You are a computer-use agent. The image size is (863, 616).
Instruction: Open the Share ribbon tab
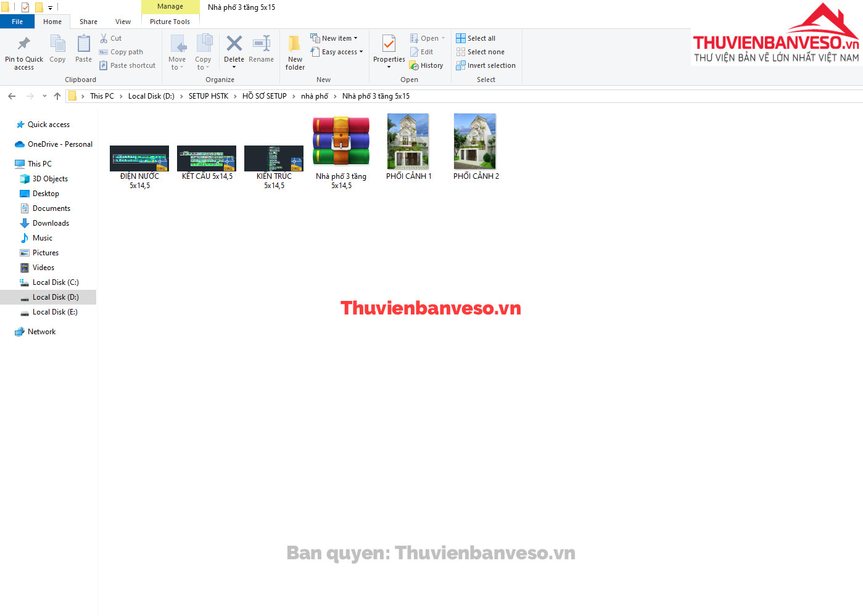coord(88,22)
